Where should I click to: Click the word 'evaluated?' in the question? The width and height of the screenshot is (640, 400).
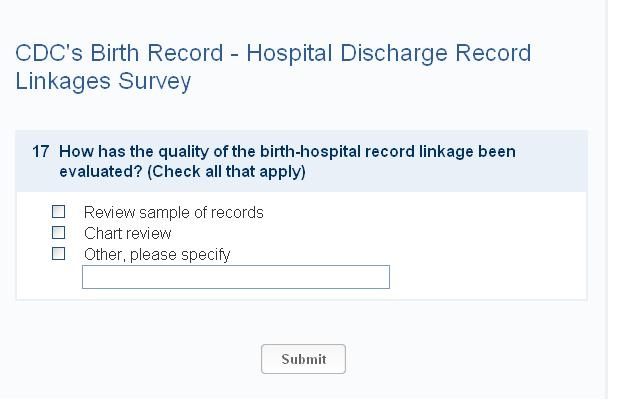(x=100, y=172)
